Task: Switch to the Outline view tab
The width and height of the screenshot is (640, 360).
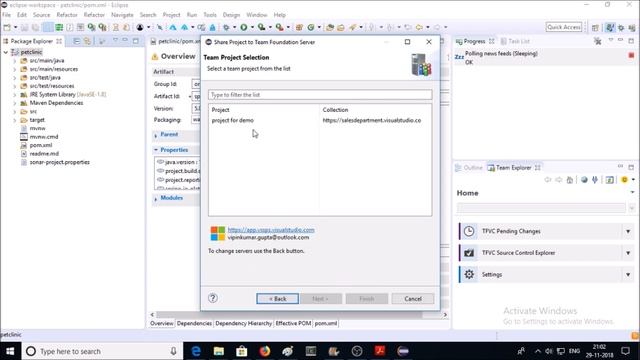Action: pyautogui.click(x=469, y=168)
